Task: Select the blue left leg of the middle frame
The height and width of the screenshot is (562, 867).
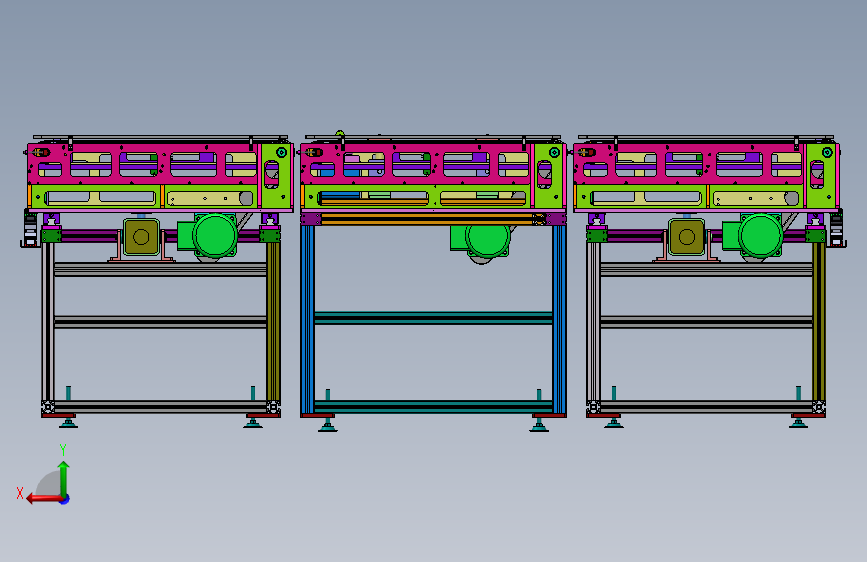Action: [307, 320]
